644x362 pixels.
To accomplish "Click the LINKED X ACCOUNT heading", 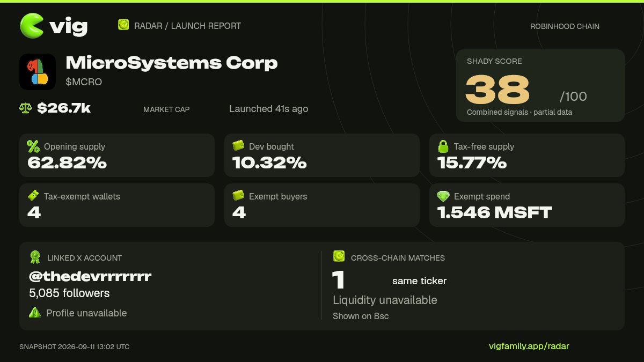I will 84,258.
